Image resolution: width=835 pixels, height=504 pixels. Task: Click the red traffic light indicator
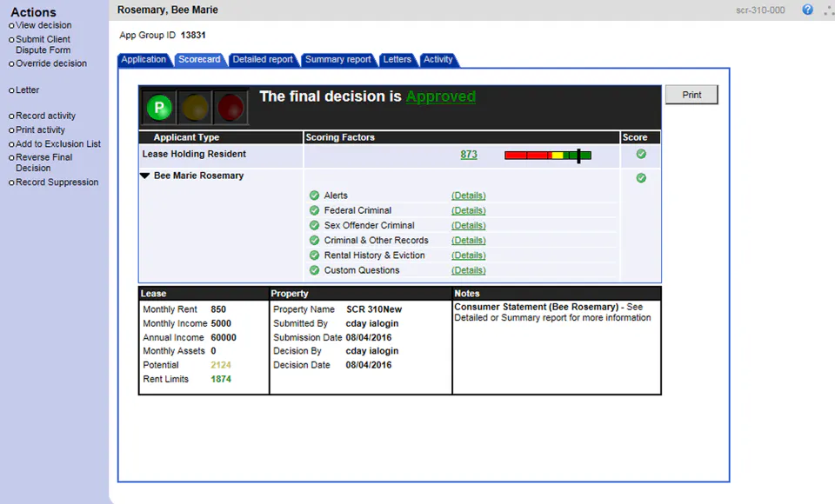pyautogui.click(x=230, y=107)
